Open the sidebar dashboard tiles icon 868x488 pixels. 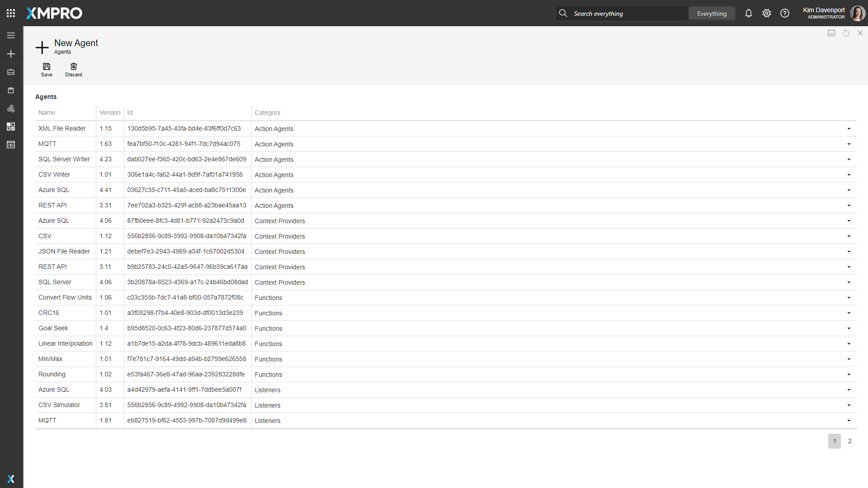(x=11, y=127)
